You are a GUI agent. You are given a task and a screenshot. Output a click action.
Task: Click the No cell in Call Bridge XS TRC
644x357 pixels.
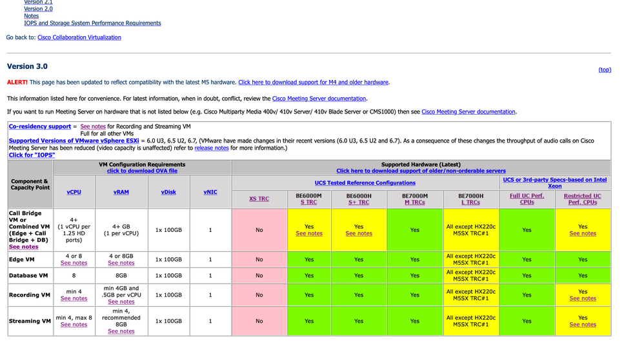point(259,230)
